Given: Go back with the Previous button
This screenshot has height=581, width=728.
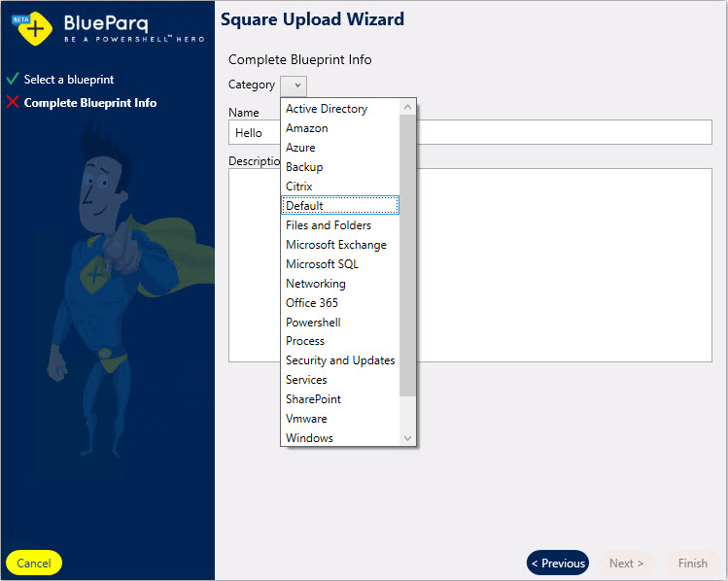Looking at the screenshot, I should [x=558, y=563].
